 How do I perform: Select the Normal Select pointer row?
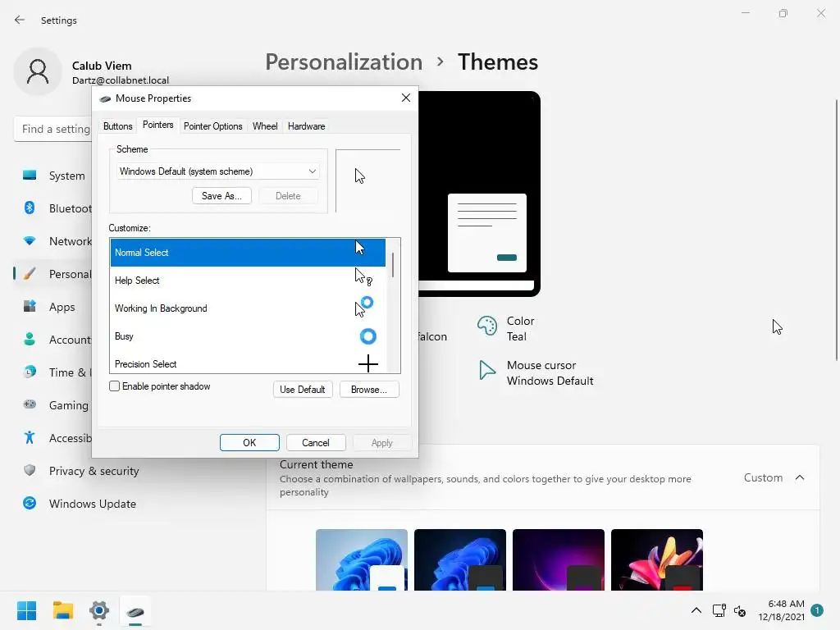248,253
